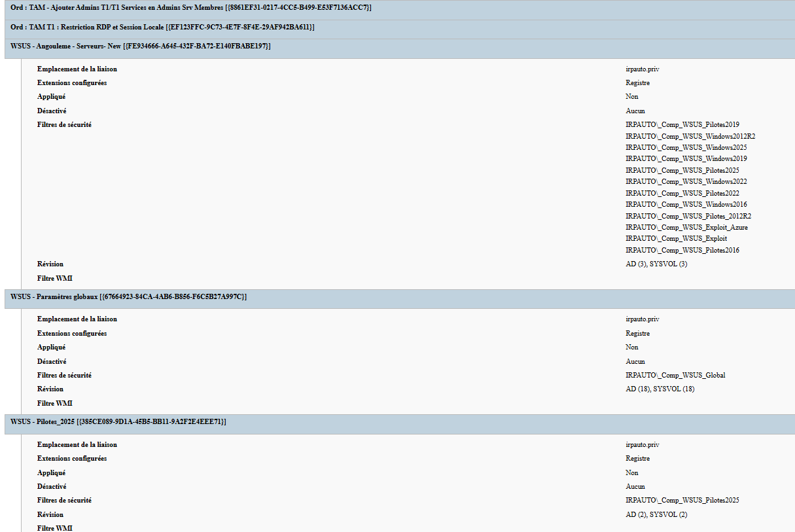This screenshot has height=532, width=795.
Task: Click 'Aucun' value in Pilotes_2025 section
Action: pos(635,486)
